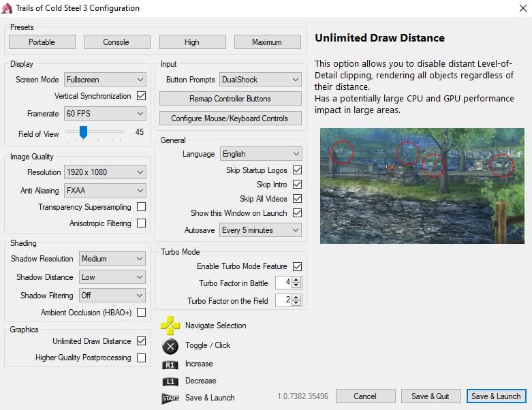The height and width of the screenshot is (410, 532).
Task: Click the L1 Decrease icon
Action: click(170, 381)
